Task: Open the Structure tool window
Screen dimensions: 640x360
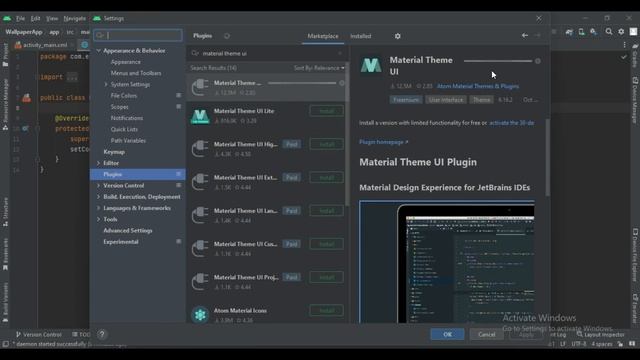Action: [5, 212]
